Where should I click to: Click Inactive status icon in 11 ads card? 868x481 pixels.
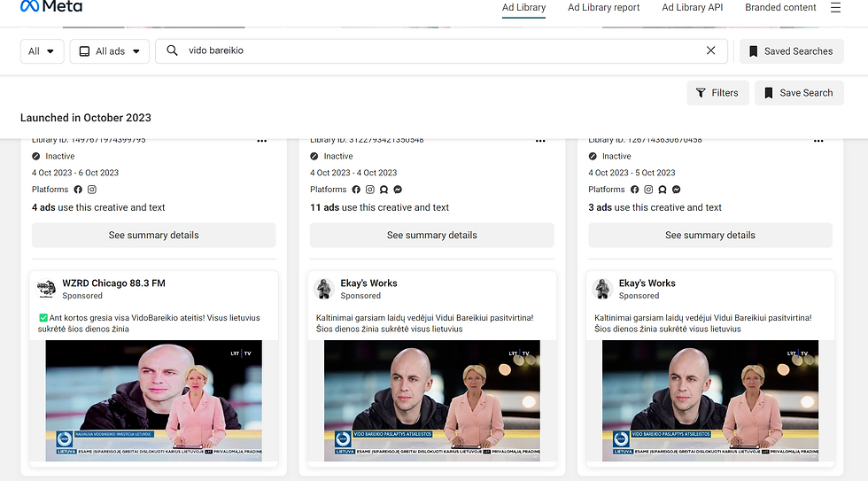314,156
